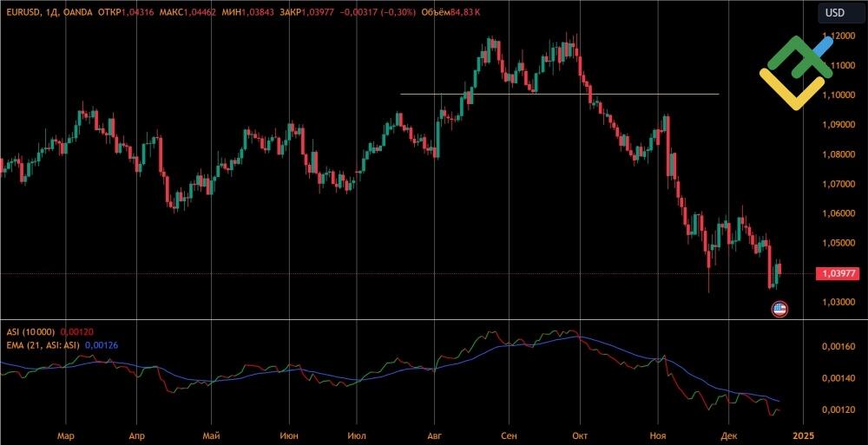Click the Авг label on time axis
868x445 pixels.
point(436,435)
